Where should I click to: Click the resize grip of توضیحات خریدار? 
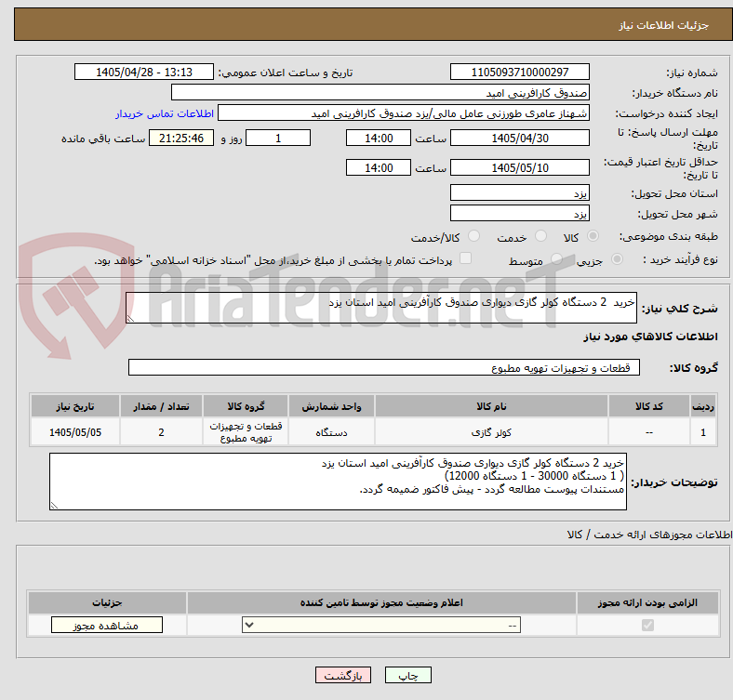tap(54, 505)
